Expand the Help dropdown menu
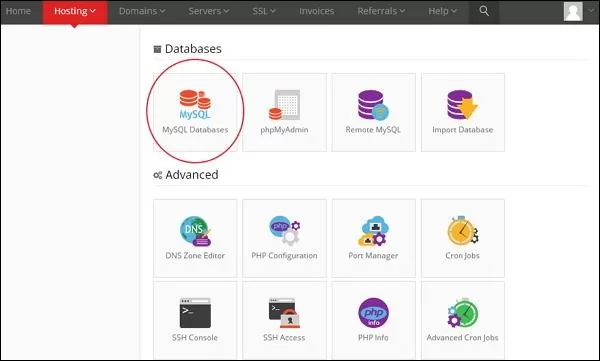Screen dimensions: 600x361 pyautogui.click(x=443, y=11)
